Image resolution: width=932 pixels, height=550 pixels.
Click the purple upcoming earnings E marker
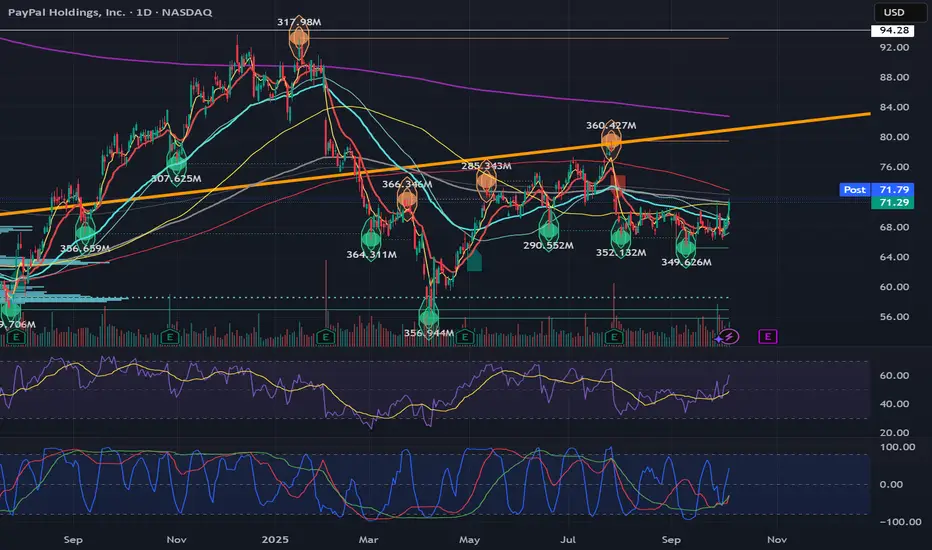(767, 337)
